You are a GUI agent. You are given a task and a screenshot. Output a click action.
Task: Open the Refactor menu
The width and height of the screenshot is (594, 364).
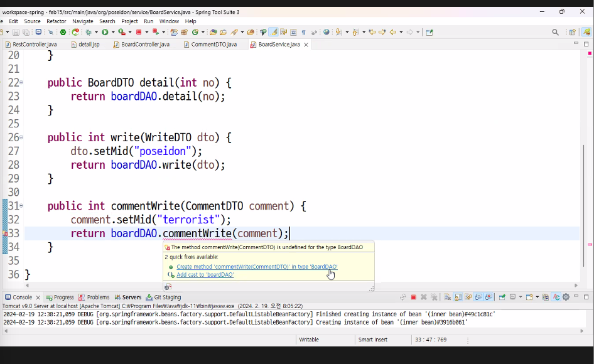[x=56, y=21]
